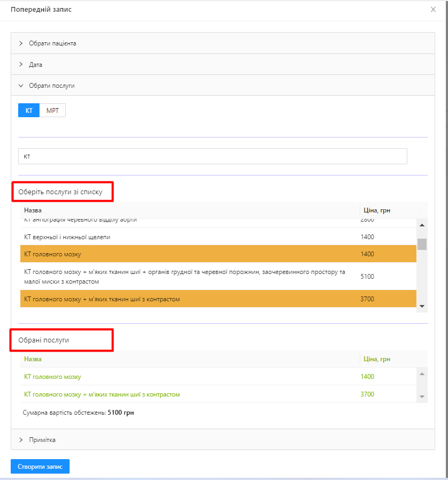The width and height of the screenshot is (448, 480).
Task: Expand the Дата section
Action: point(35,65)
